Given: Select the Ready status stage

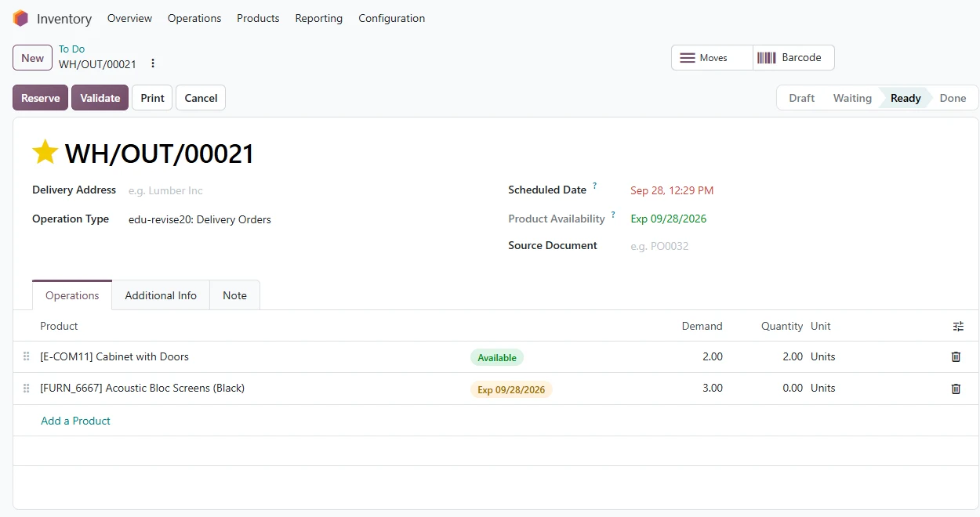Looking at the screenshot, I should pyautogui.click(x=906, y=98).
